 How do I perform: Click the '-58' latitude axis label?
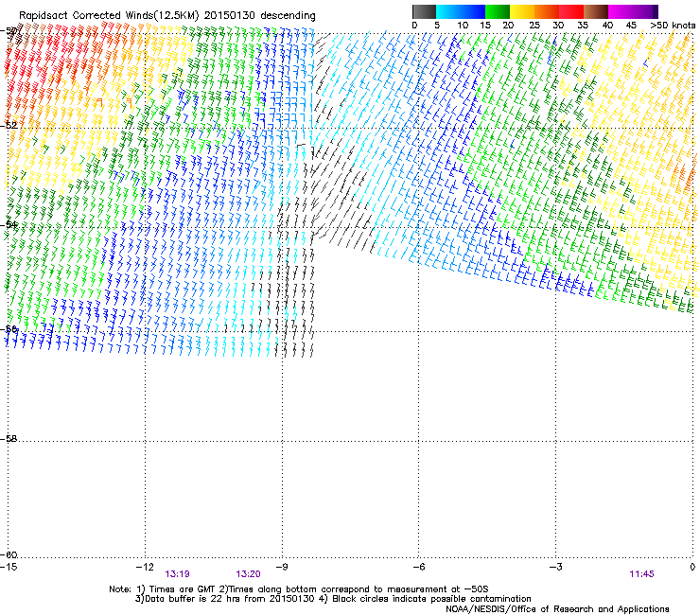[9, 439]
